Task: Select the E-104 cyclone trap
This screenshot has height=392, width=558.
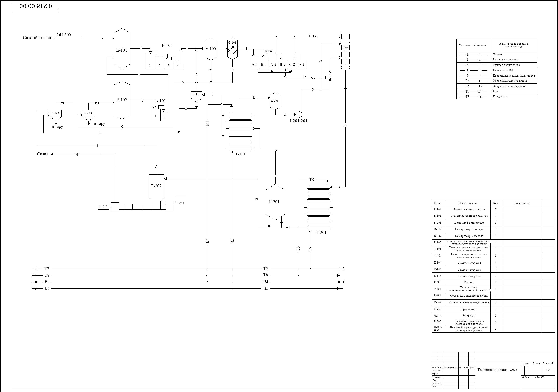Action: tap(88, 116)
